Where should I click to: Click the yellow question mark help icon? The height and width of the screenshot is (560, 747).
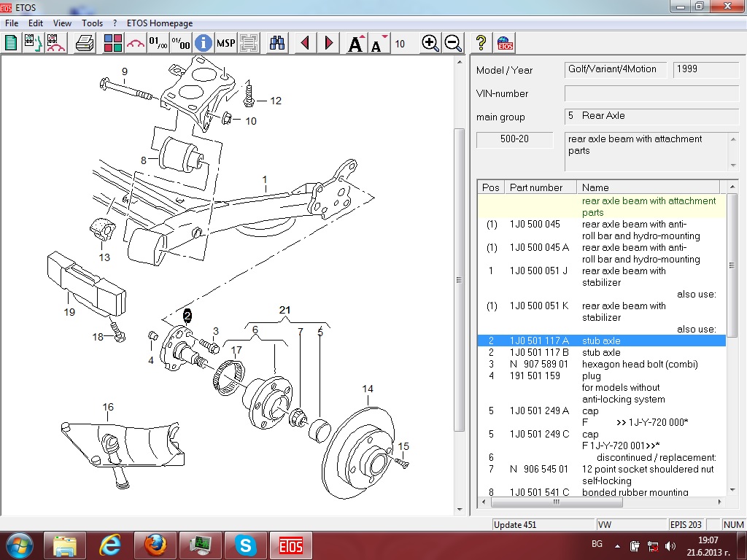point(481,43)
